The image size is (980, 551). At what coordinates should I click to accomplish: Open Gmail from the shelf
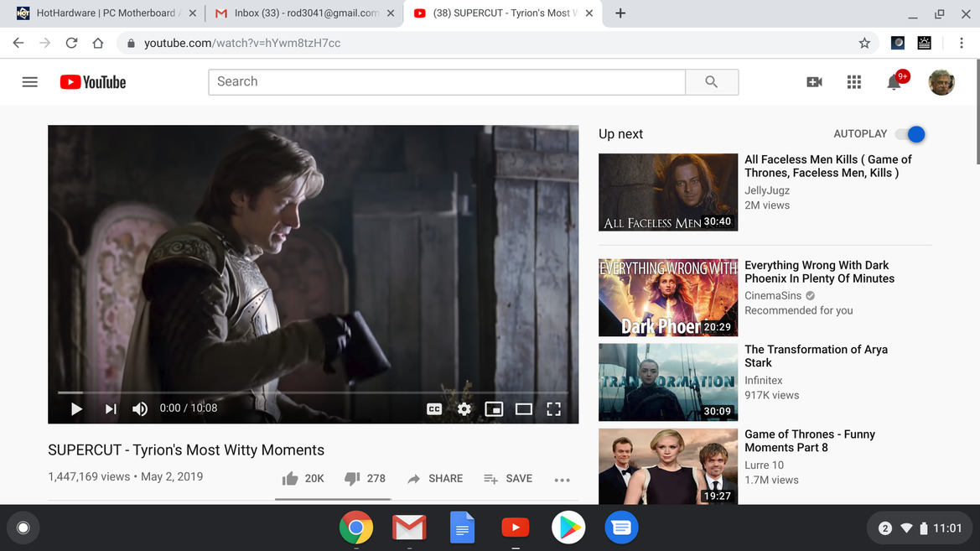(409, 528)
